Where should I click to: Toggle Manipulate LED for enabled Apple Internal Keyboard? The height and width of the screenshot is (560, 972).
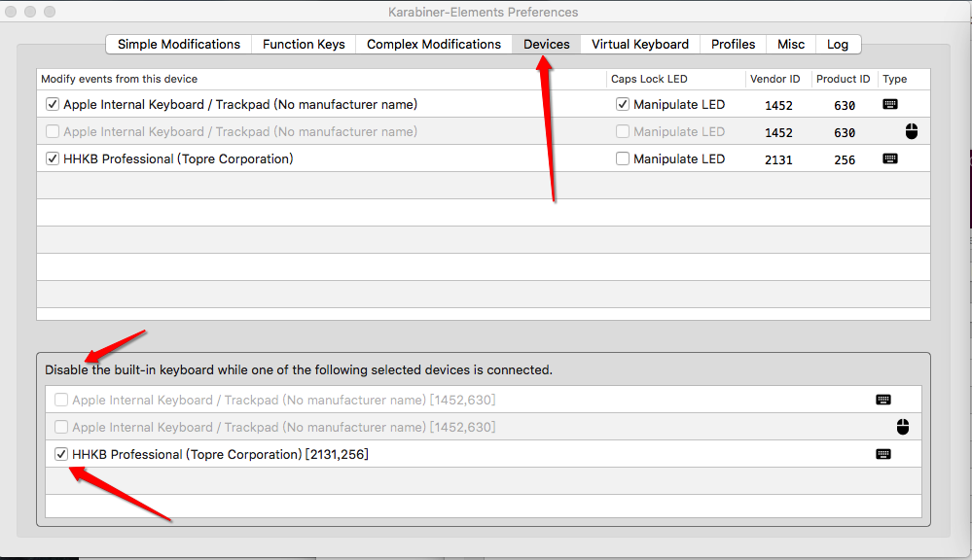[623, 104]
